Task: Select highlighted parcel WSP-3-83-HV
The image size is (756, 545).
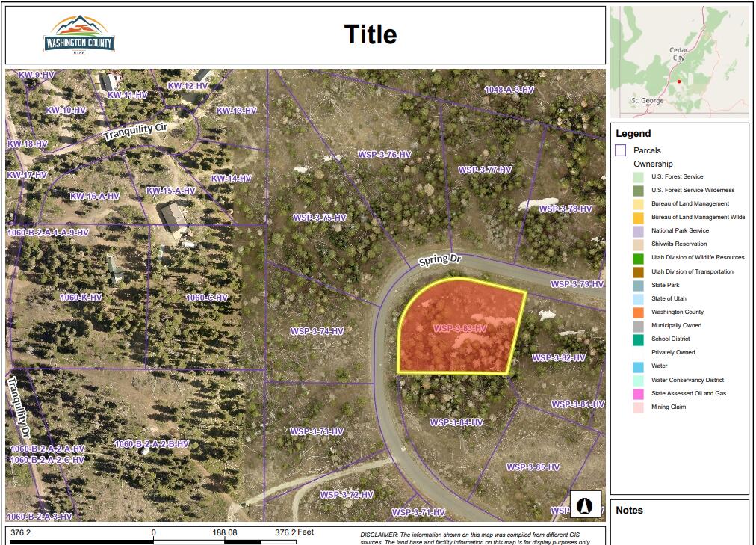Action: (459, 328)
